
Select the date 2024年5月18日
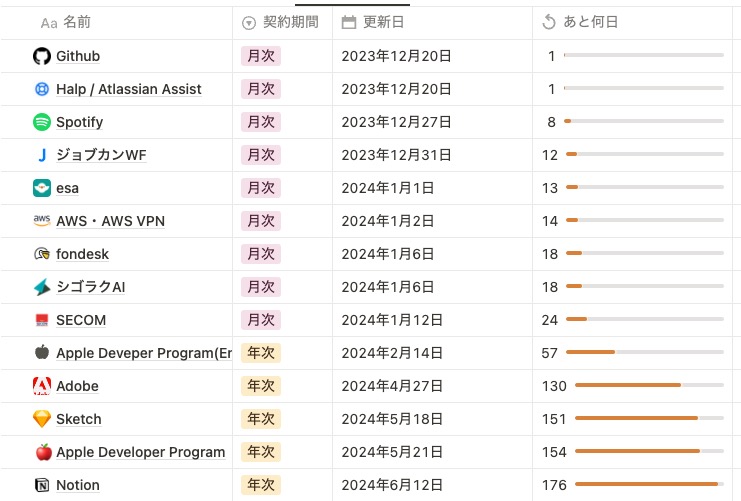click(392, 419)
